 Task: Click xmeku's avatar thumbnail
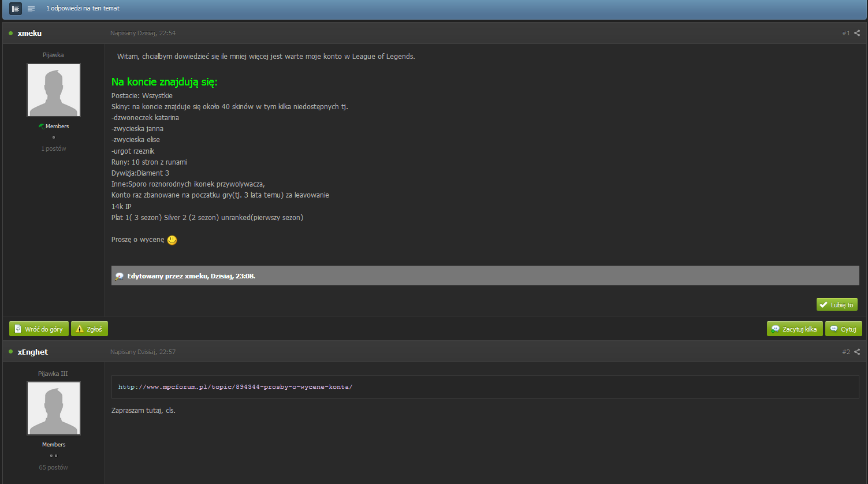(x=54, y=90)
